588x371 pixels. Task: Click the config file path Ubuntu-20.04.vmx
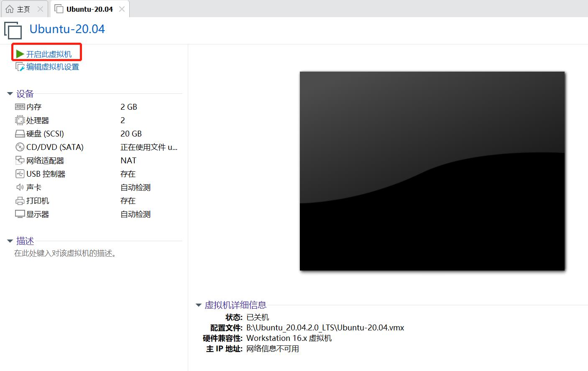325,327
